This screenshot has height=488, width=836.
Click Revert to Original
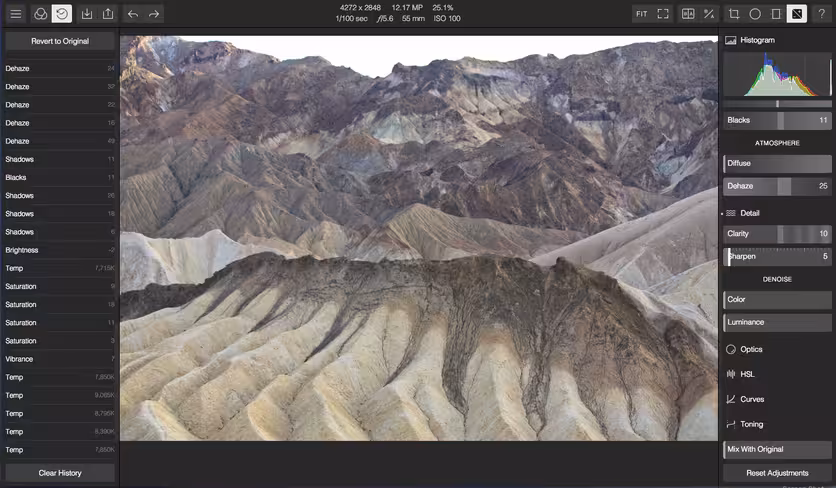tap(60, 41)
